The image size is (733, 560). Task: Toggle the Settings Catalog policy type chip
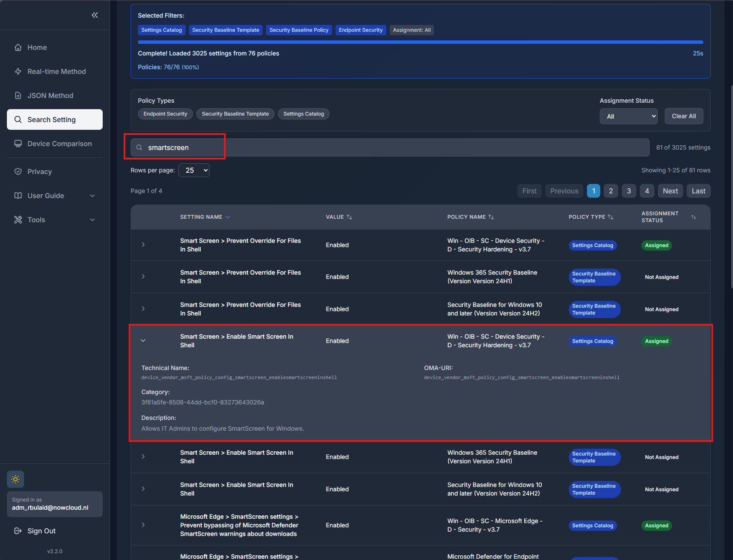(x=303, y=114)
